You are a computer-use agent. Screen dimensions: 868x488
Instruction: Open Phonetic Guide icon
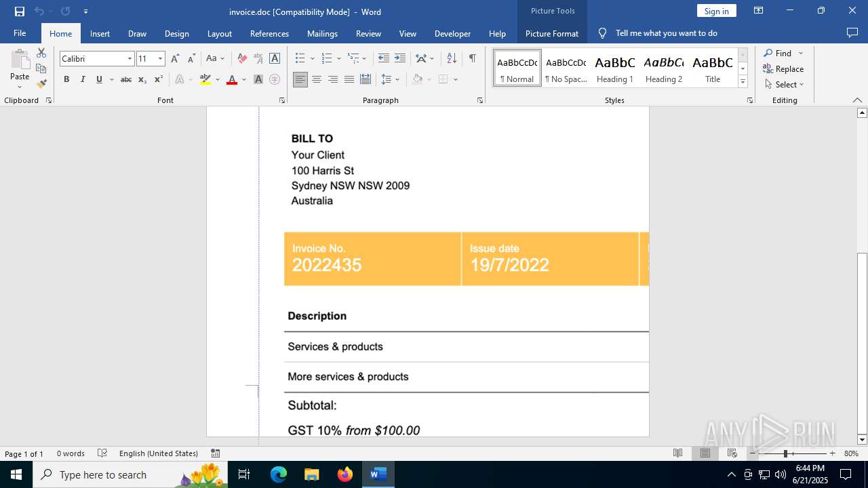coord(258,58)
